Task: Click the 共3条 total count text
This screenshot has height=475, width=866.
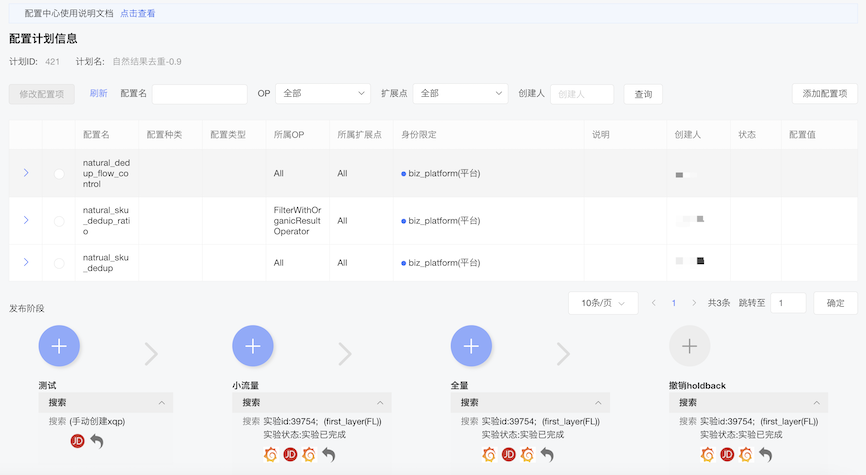Action: click(719, 303)
